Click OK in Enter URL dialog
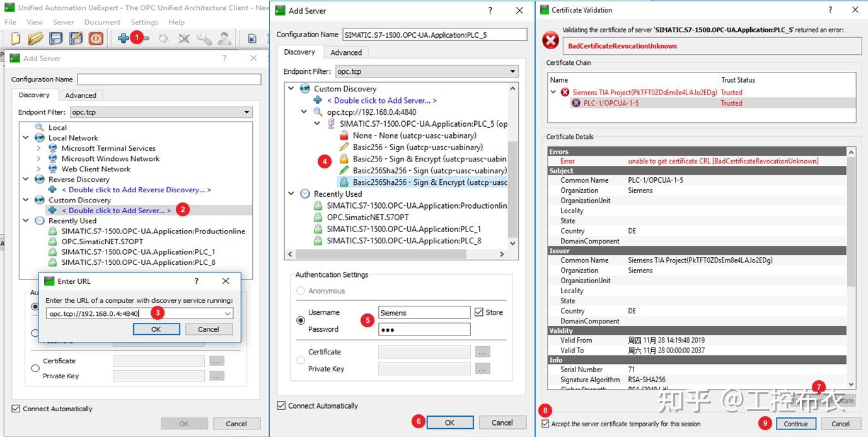868x437 pixels. (x=156, y=329)
